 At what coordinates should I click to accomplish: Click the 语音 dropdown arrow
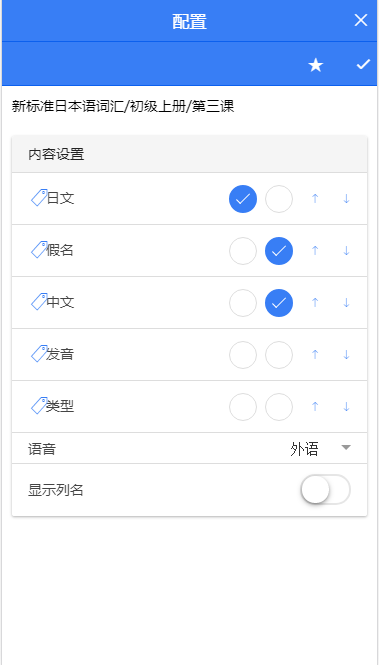tap(346, 448)
